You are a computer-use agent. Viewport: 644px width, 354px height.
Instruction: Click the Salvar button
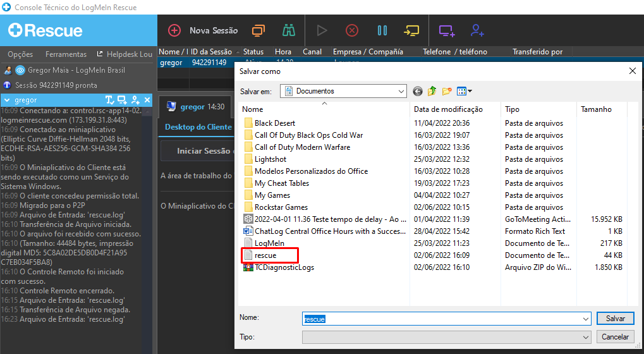[616, 318]
